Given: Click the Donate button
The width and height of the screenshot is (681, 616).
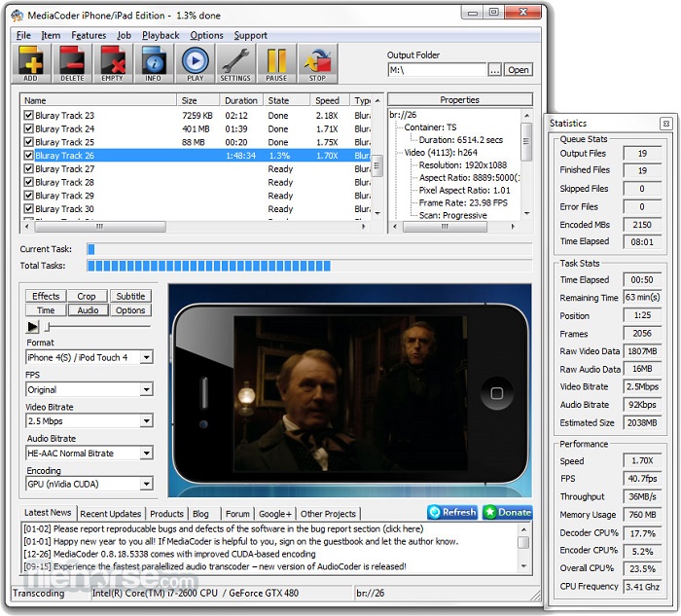Looking at the screenshot, I should pos(508,512).
